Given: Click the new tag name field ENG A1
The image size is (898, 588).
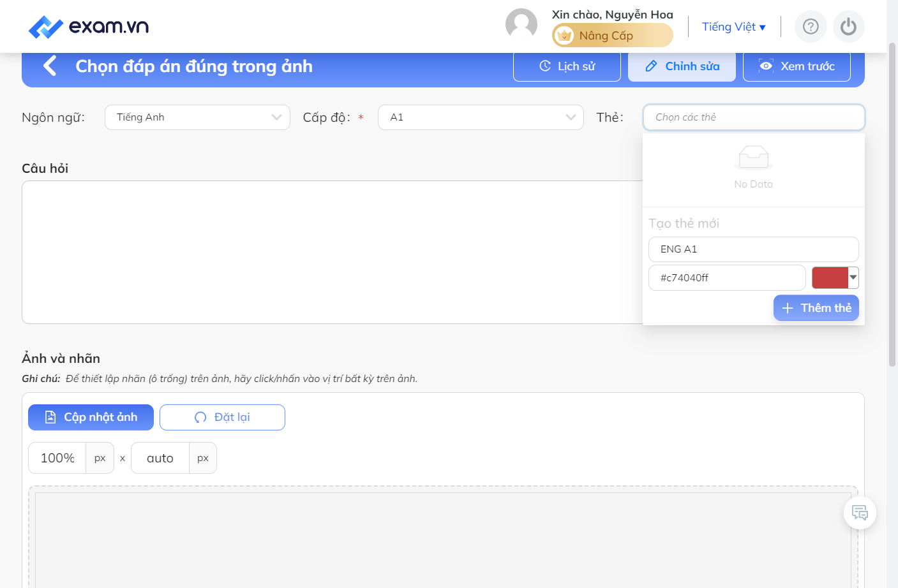Looking at the screenshot, I should point(754,249).
